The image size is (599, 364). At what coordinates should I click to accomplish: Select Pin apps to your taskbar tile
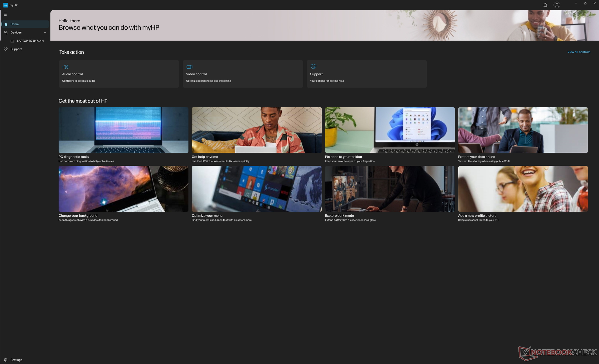390,130
